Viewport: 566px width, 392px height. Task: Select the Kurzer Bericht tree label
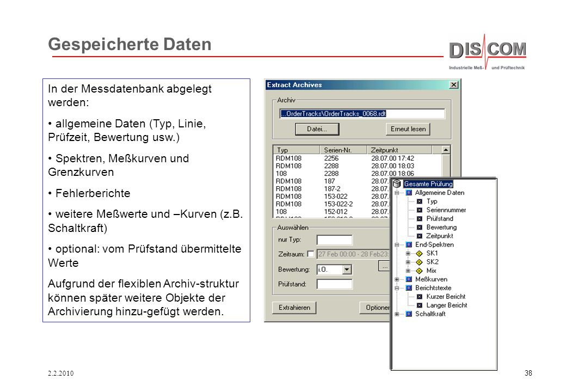tap(446, 297)
